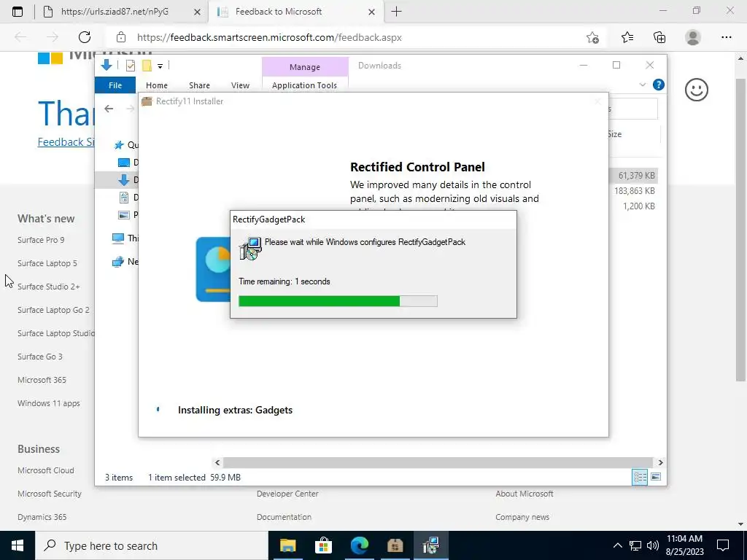Add this page to favorites star icon
Screen dimensions: 747x560
592,37
